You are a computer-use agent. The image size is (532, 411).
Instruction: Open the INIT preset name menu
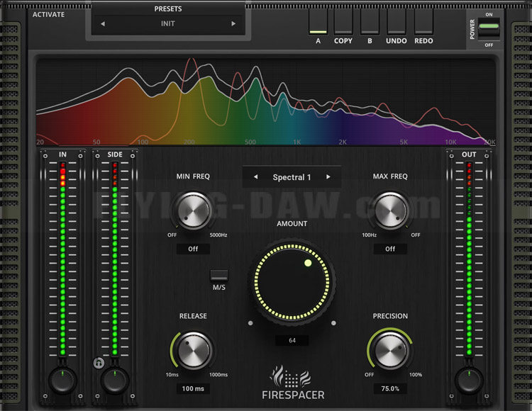pyautogui.click(x=168, y=23)
